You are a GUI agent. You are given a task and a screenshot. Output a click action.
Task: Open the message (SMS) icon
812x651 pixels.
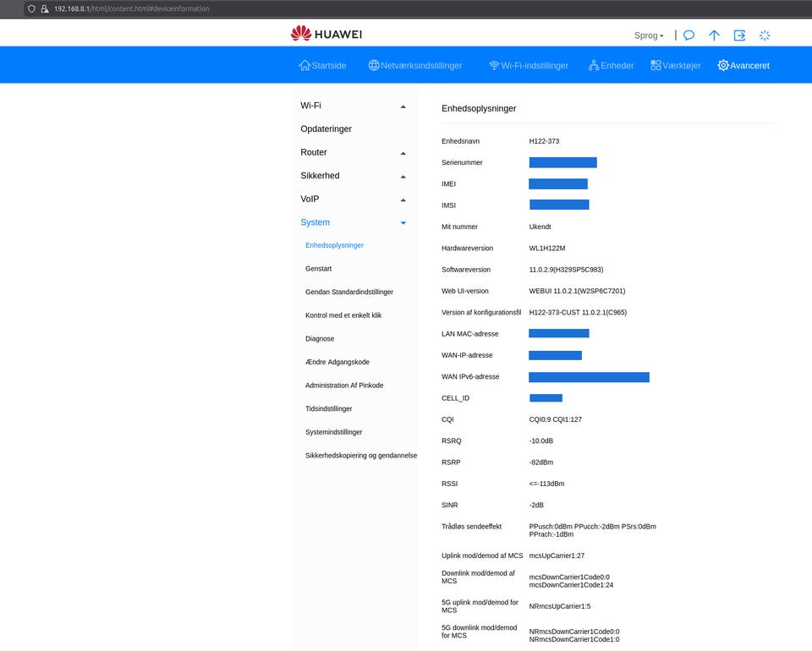pos(689,36)
